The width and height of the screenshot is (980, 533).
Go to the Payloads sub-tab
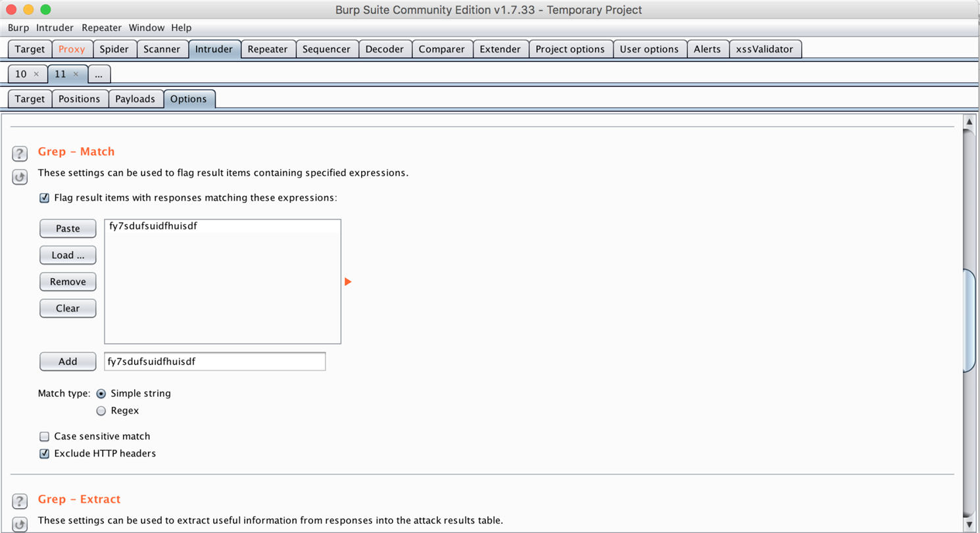click(x=135, y=99)
